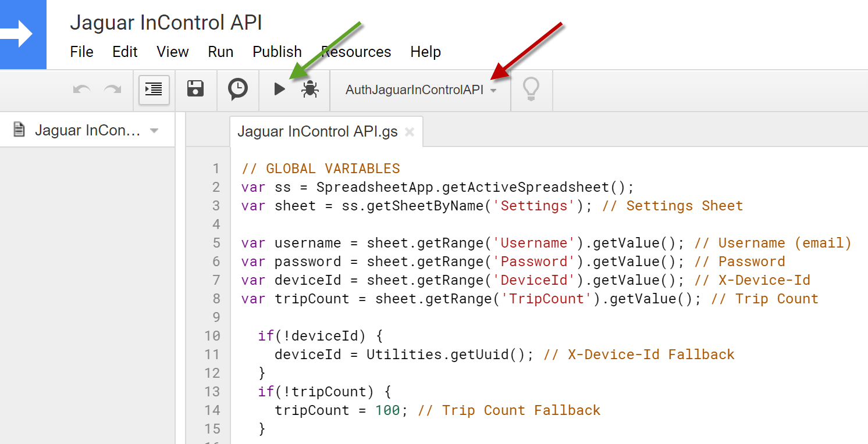This screenshot has width=868, height=444.
Task: Toggle the indent formatting button
Action: coord(154,89)
